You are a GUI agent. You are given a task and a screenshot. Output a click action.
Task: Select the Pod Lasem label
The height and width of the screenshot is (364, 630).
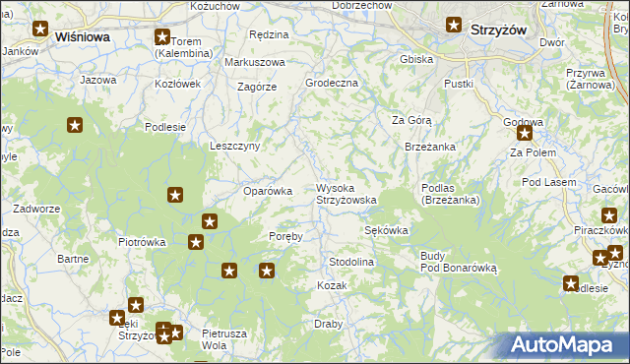pos(549,182)
